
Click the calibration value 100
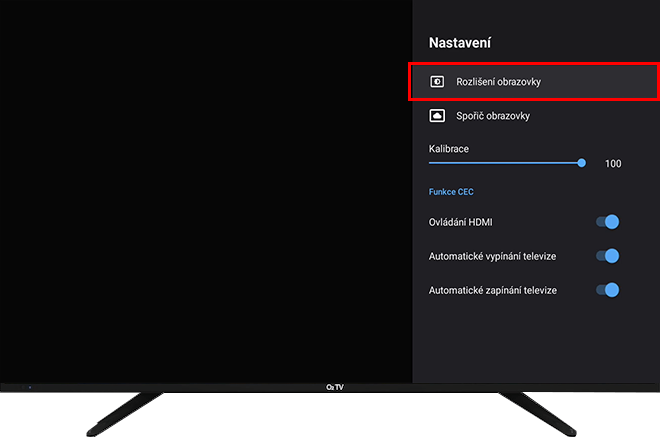(x=613, y=163)
